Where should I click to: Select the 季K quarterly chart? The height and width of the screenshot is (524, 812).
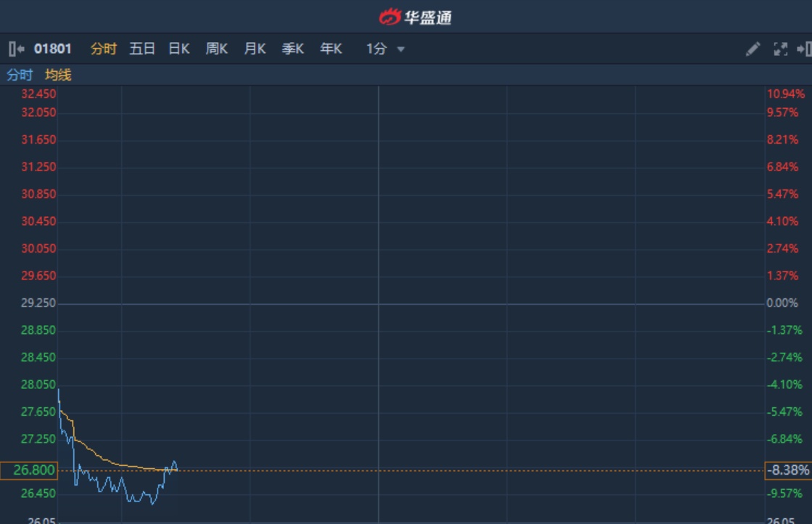(x=292, y=49)
